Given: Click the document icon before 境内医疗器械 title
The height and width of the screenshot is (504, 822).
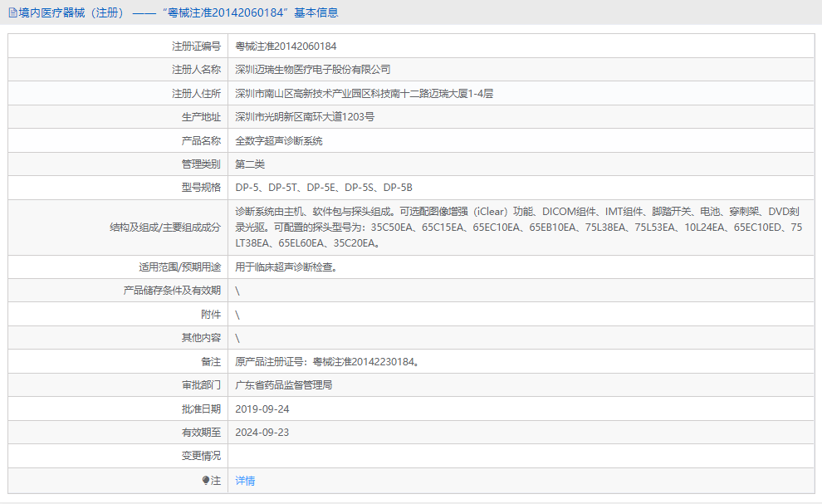Looking at the screenshot, I should (x=12, y=12).
